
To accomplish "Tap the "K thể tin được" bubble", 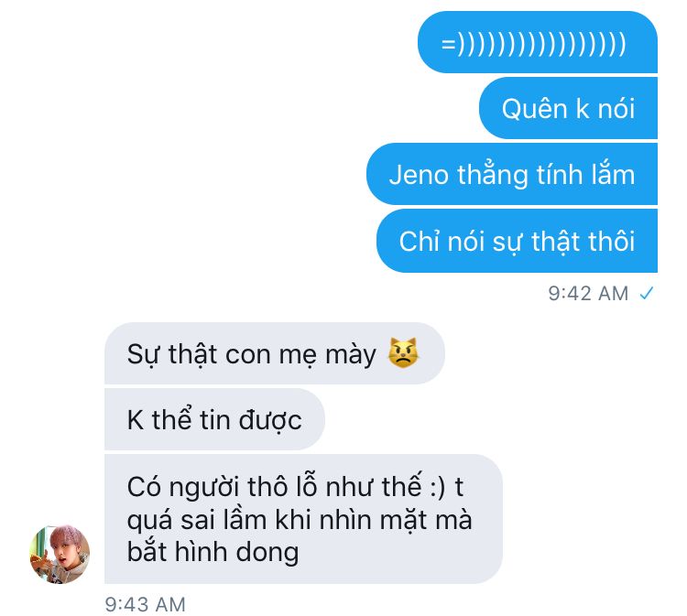I will click(x=214, y=419).
